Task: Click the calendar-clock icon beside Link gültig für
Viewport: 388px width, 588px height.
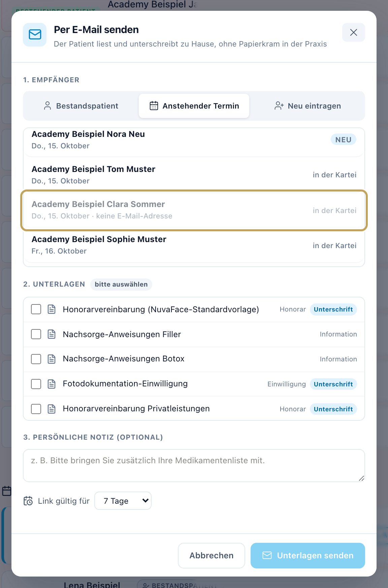Action: pyautogui.click(x=28, y=501)
